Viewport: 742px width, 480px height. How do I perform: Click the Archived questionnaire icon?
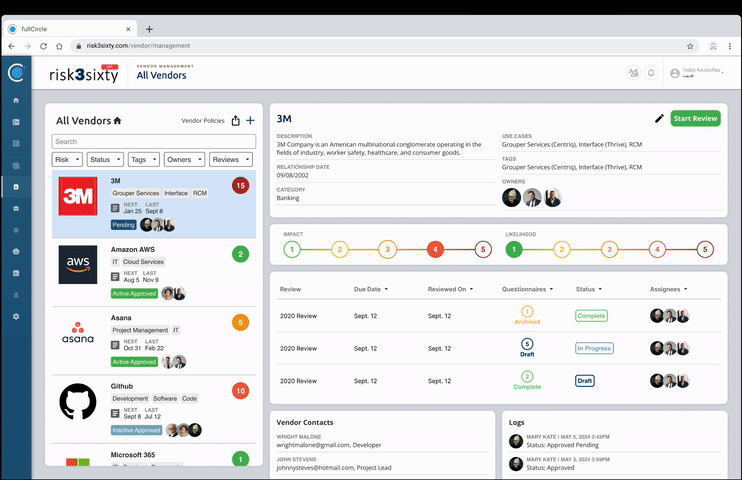coord(527,311)
